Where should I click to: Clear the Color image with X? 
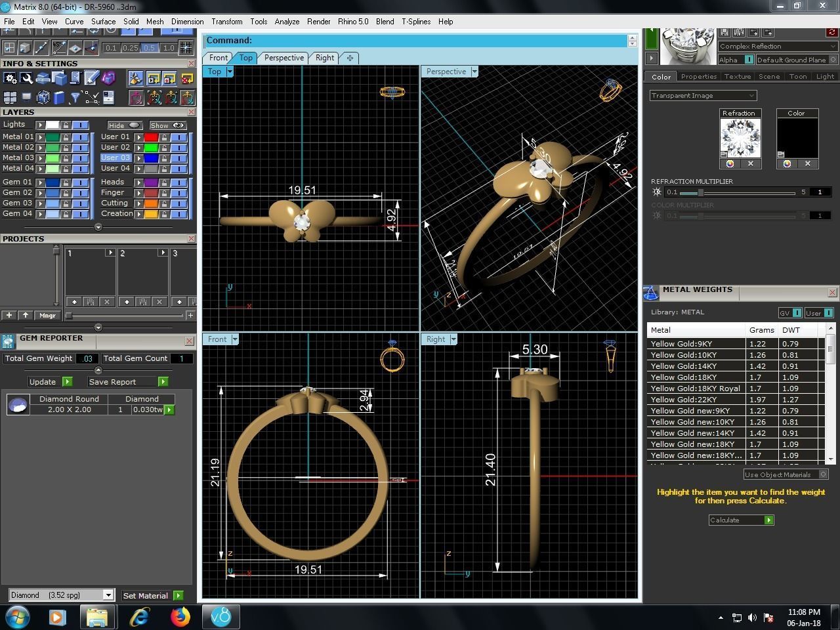[808, 163]
